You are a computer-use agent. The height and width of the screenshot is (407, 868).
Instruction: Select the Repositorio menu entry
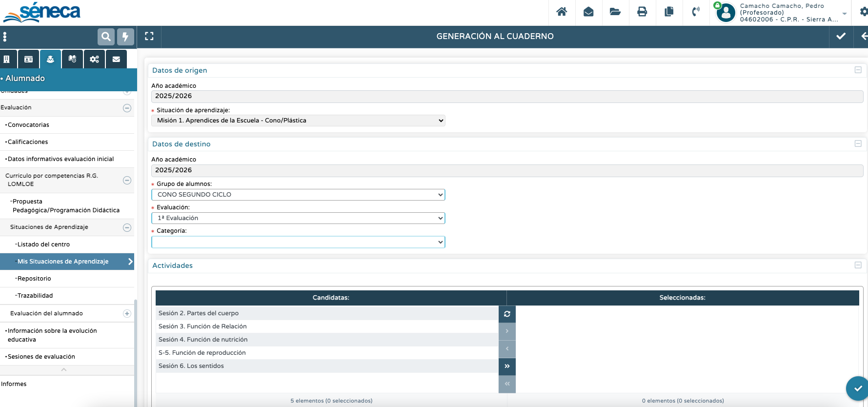34,279
